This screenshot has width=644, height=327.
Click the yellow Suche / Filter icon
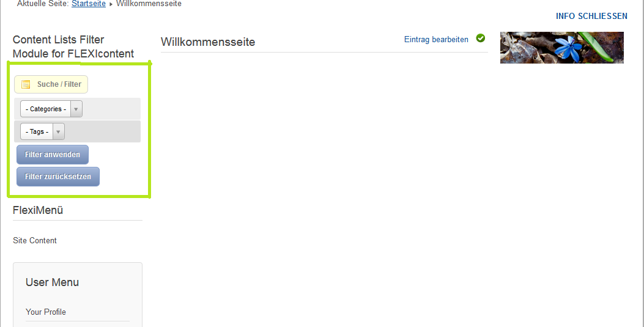[x=26, y=84]
